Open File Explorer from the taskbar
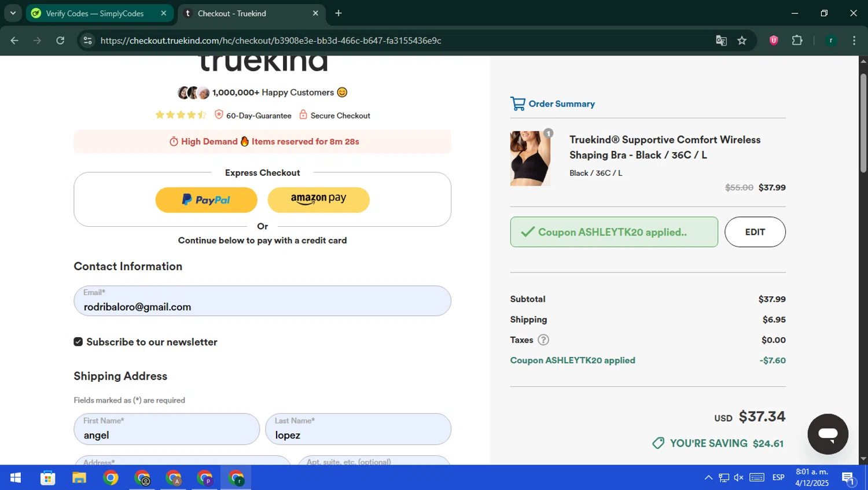The width and height of the screenshot is (868, 490). coord(79,478)
